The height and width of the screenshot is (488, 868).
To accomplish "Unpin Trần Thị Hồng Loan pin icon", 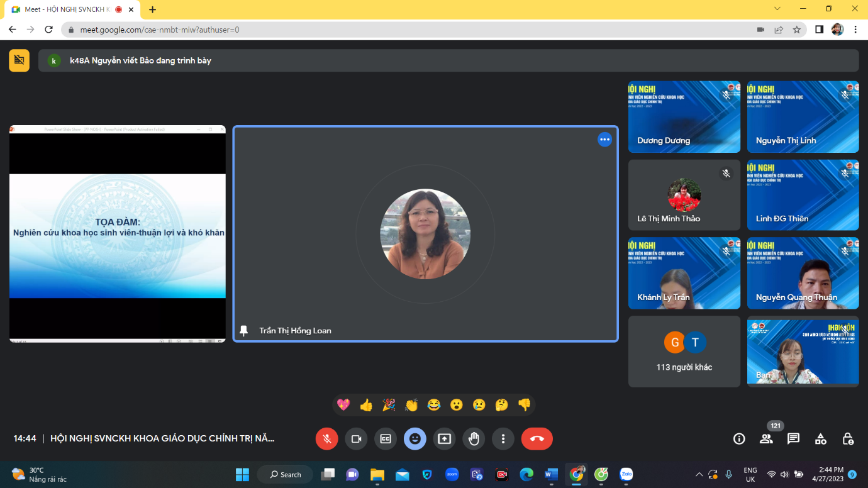I will (244, 331).
